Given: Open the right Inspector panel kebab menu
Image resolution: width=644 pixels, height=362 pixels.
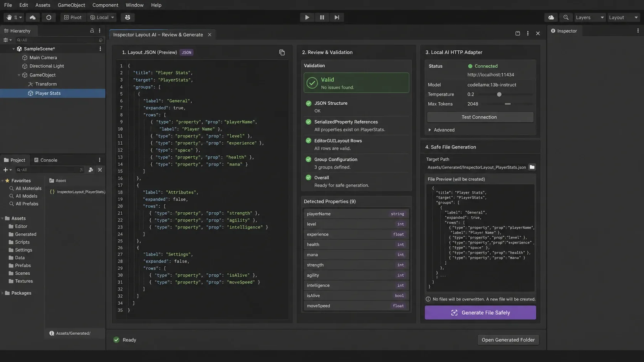Looking at the screenshot, I should 638,31.
